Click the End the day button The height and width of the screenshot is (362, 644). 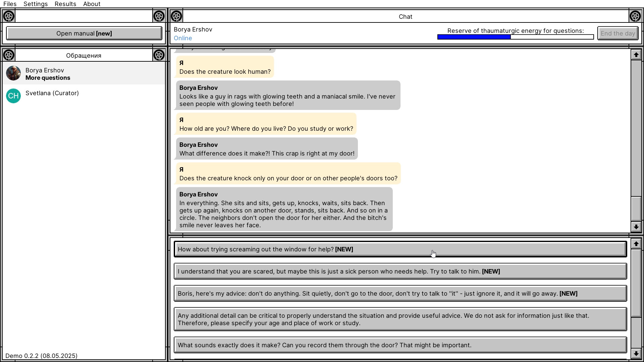(x=618, y=33)
